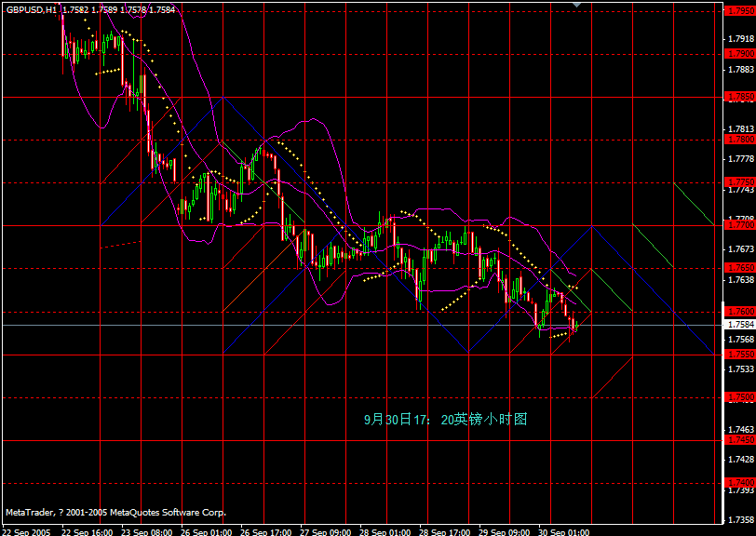Click the current price label 1.7584
Image resolution: width=756 pixels, height=536 pixels.
point(740,325)
